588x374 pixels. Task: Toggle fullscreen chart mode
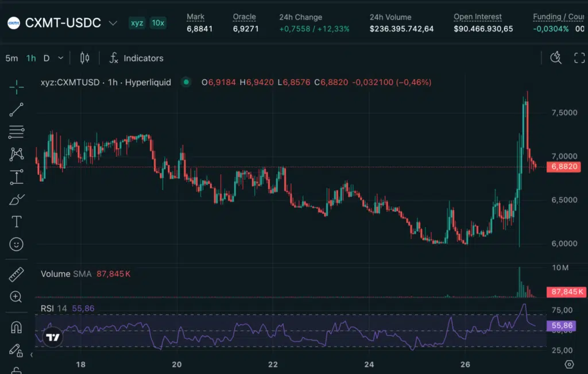(x=579, y=58)
